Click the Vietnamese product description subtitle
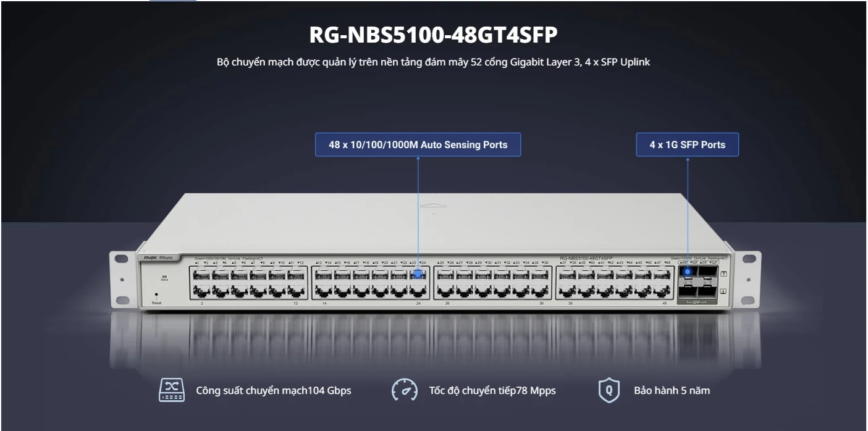 (x=434, y=62)
